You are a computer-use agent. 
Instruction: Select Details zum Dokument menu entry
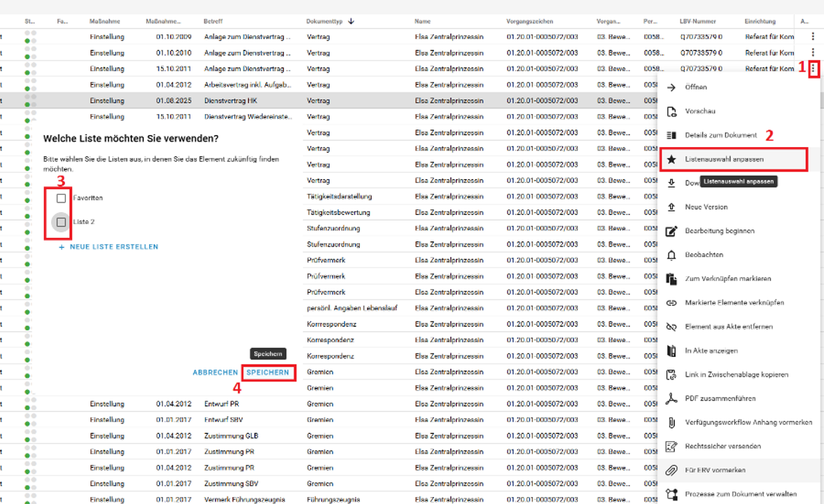tap(720, 135)
